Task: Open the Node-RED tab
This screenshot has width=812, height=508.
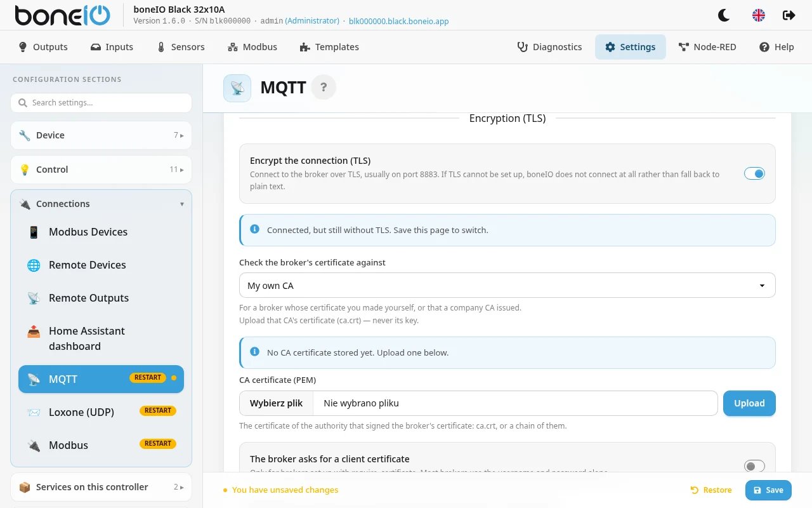Action: tap(707, 47)
